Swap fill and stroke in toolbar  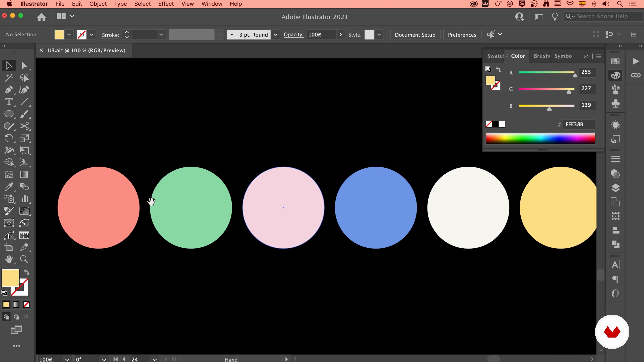[26, 272]
